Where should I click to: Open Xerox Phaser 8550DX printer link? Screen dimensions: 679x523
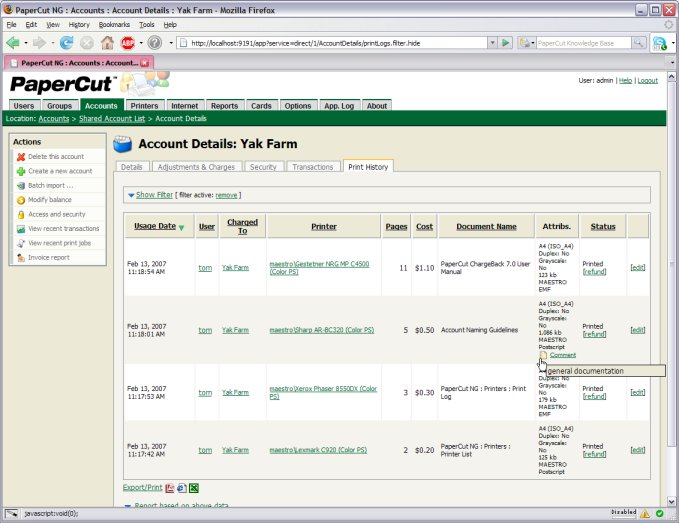pos(323,393)
